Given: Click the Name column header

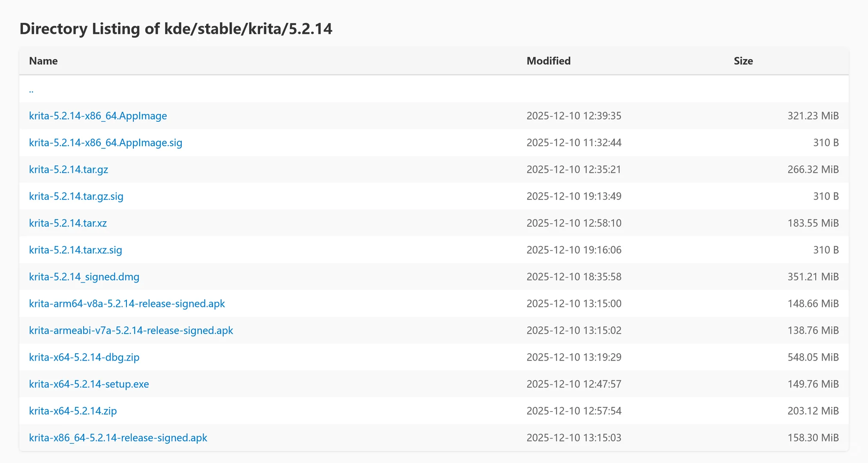Looking at the screenshot, I should [x=43, y=61].
